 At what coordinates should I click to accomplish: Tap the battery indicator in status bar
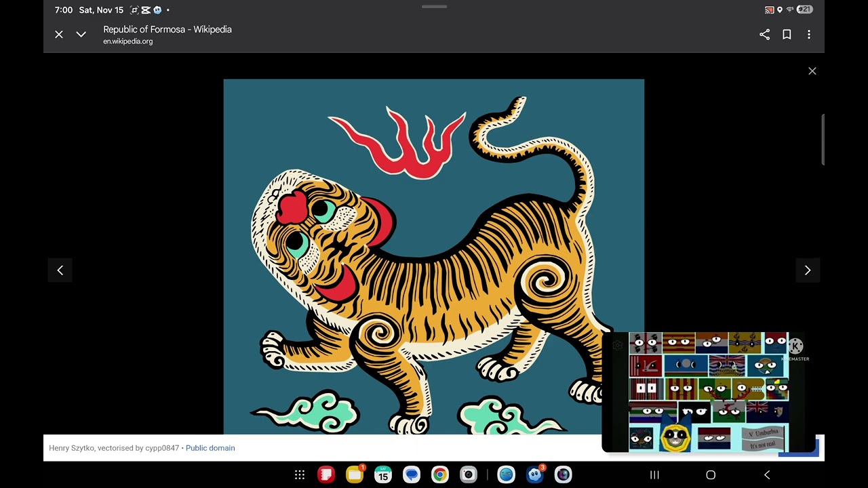pyautogui.click(x=805, y=10)
